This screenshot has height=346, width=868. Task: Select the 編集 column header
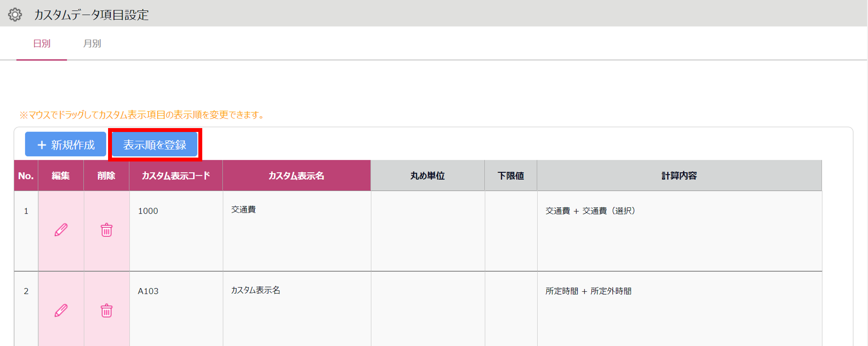61,175
